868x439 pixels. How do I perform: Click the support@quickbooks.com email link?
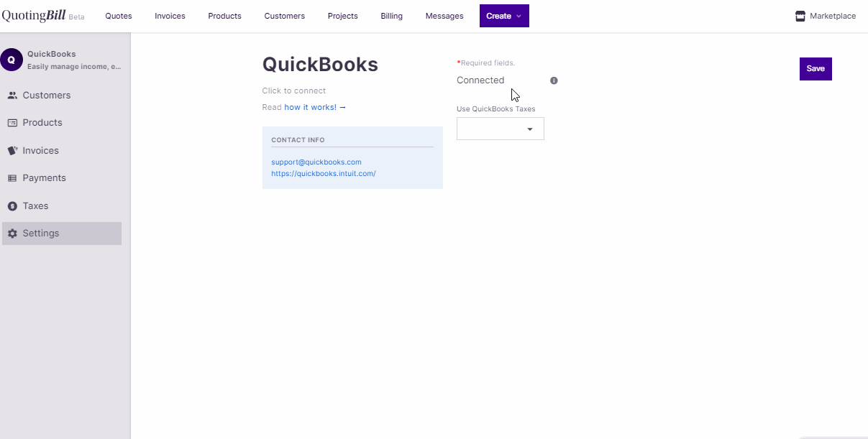pyautogui.click(x=316, y=162)
